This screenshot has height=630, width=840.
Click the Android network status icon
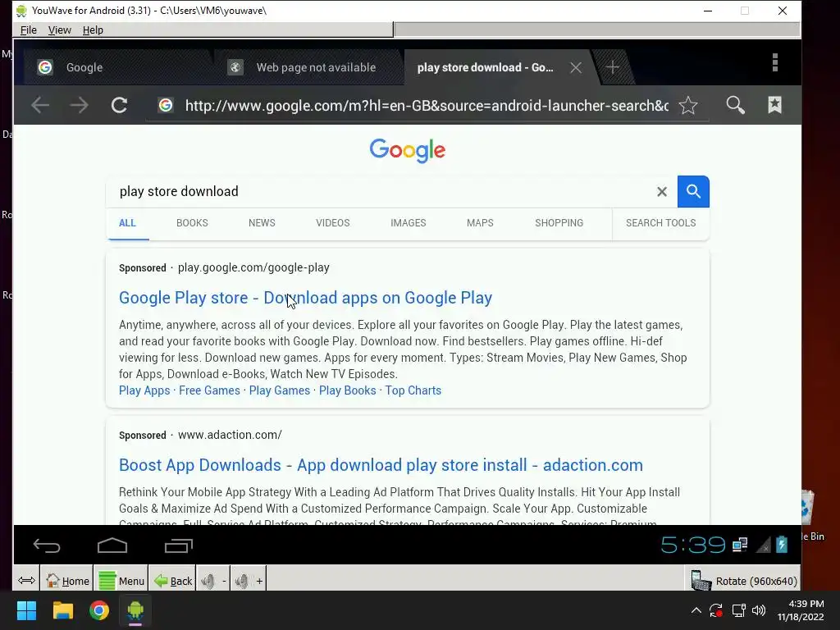pyautogui.click(x=740, y=546)
